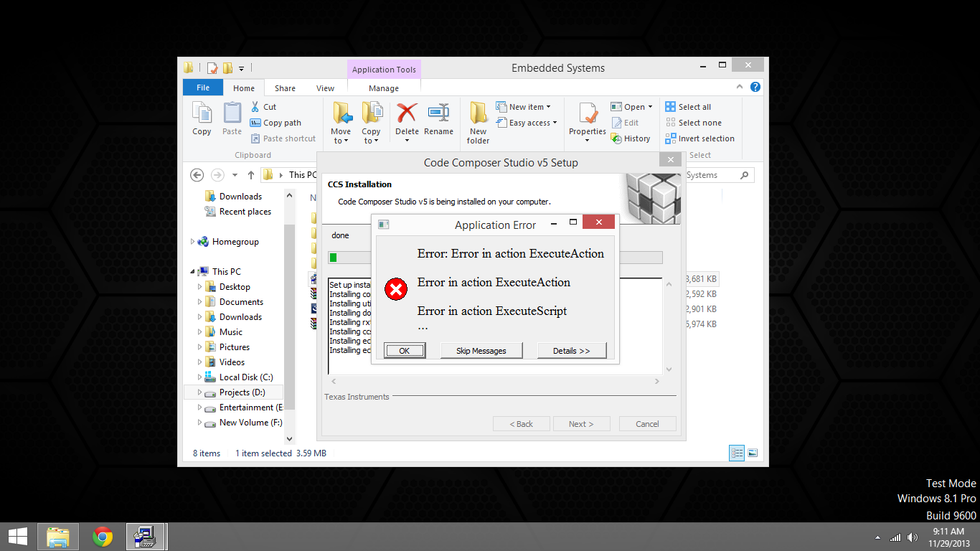
Task: Open the Copy to folder menu
Action: [371, 122]
